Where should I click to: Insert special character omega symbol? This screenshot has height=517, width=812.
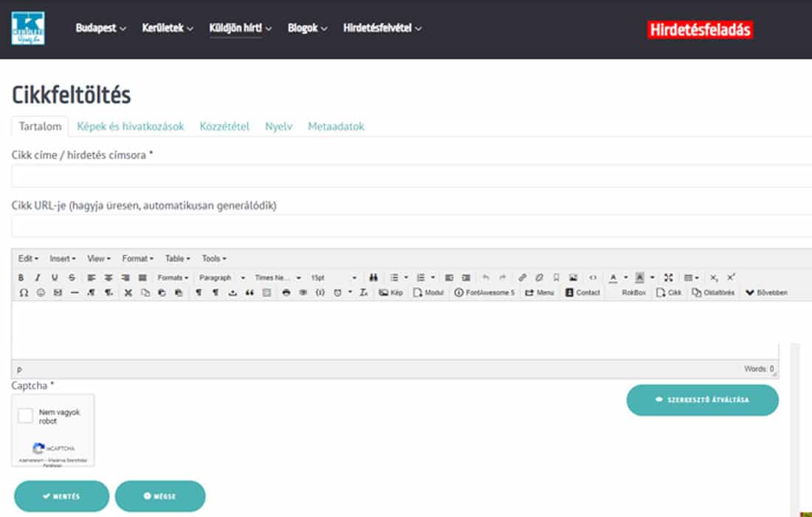click(22, 293)
